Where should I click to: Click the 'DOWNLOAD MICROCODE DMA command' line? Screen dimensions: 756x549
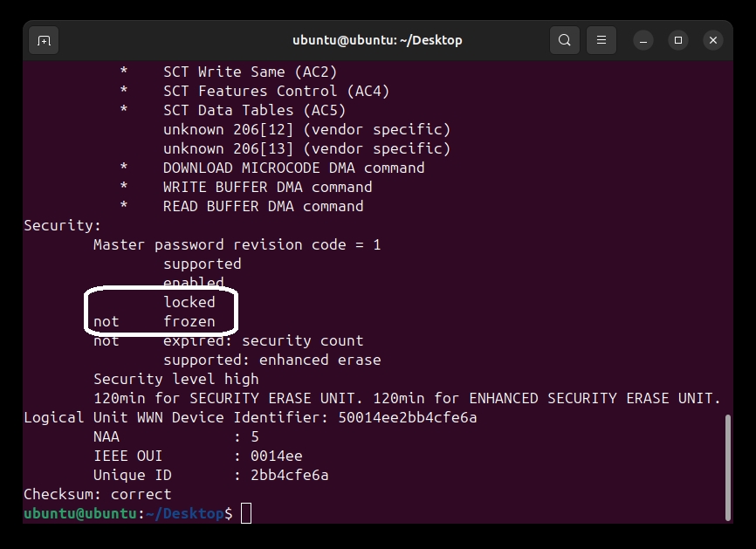click(293, 168)
